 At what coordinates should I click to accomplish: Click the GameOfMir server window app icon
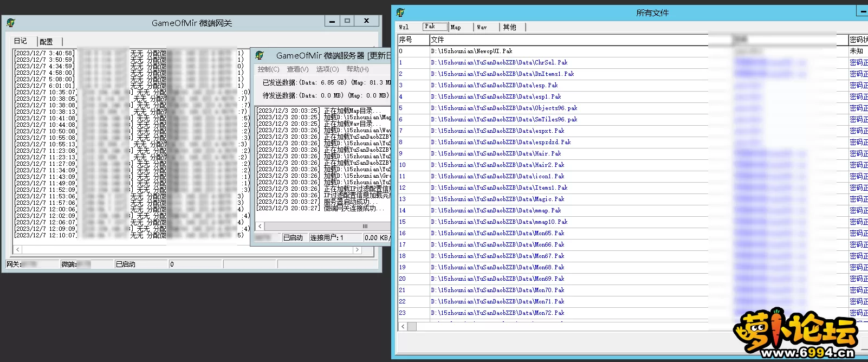pos(260,55)
